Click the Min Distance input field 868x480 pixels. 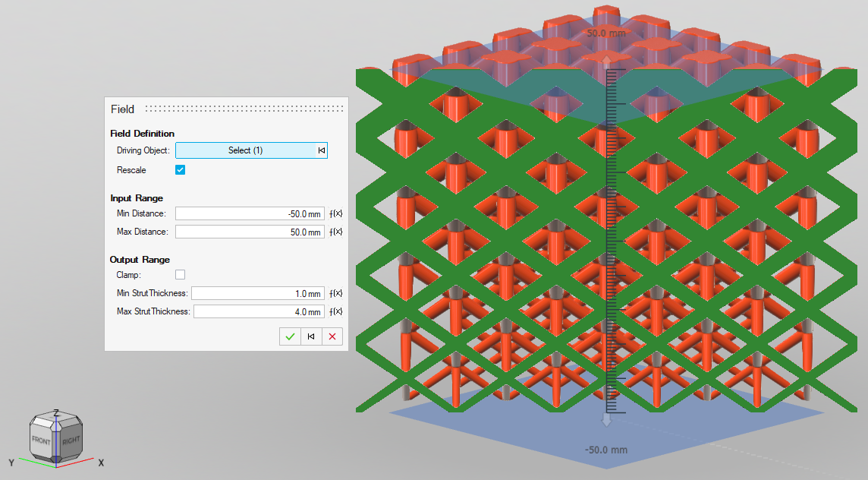(x=250, y=213)
